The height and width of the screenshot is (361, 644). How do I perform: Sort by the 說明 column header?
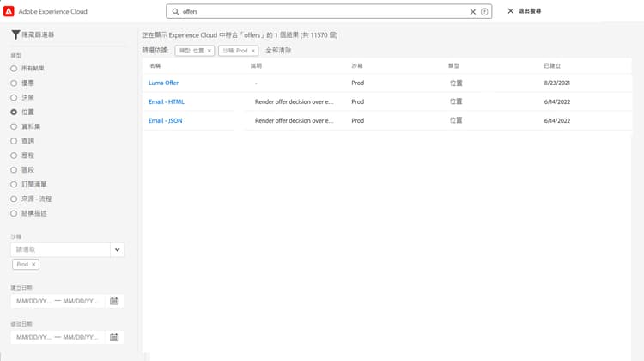pyautogui.click(x=256, y=66)
